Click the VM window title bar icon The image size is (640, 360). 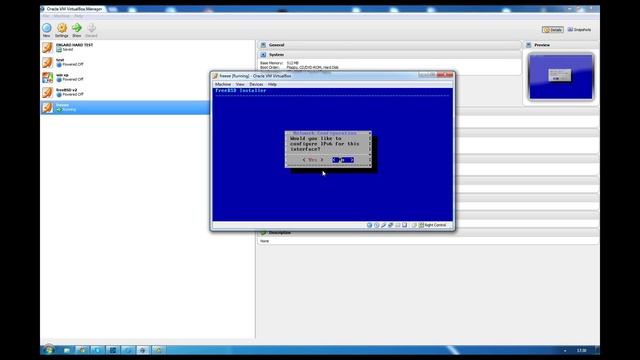pos(216,76)
